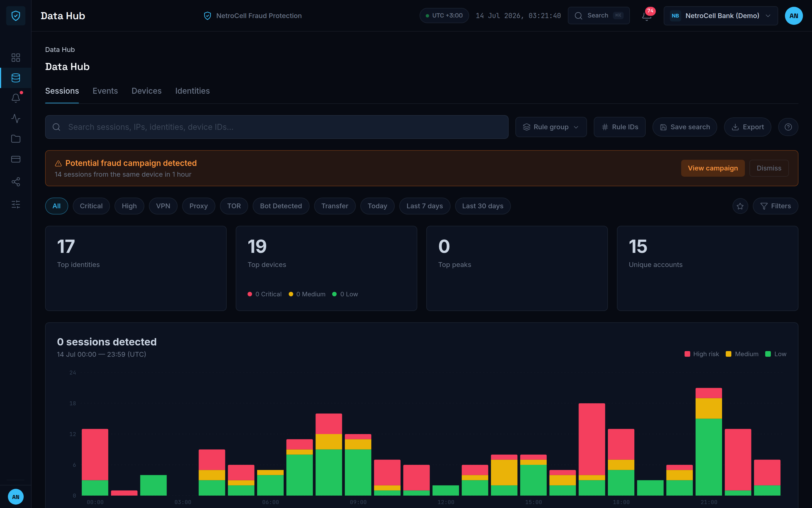Open the dashboard grid icon in sidebar

point(16,58)
